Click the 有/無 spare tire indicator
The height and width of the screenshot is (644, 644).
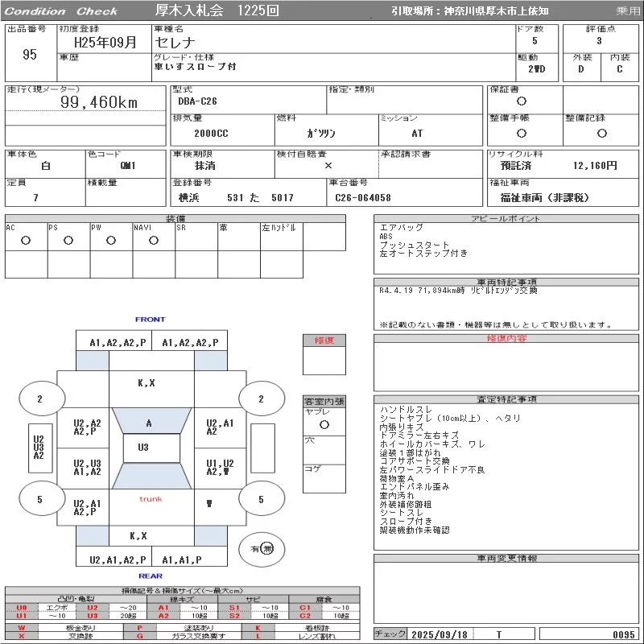[262, 548]
